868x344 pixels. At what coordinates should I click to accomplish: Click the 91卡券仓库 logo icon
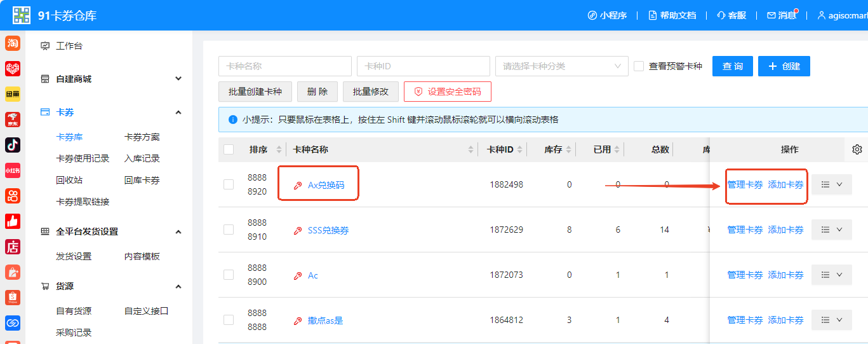22,15
